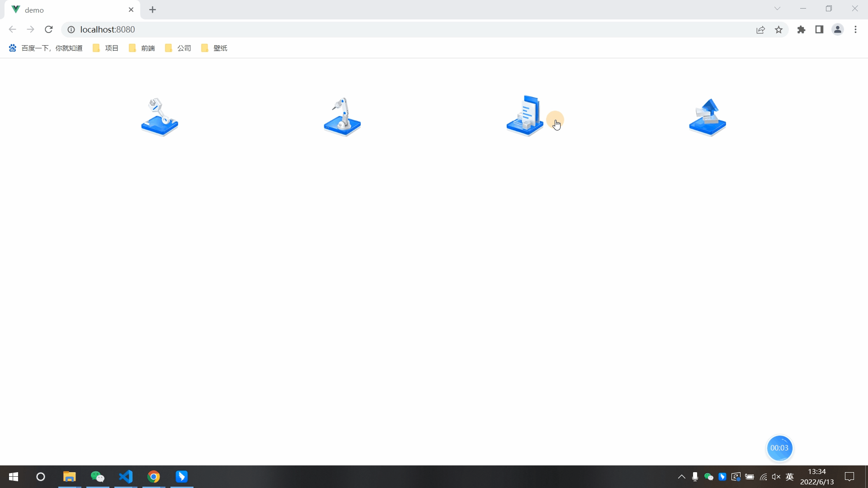
Task: Click the share page icon
Action: [760, 30]
